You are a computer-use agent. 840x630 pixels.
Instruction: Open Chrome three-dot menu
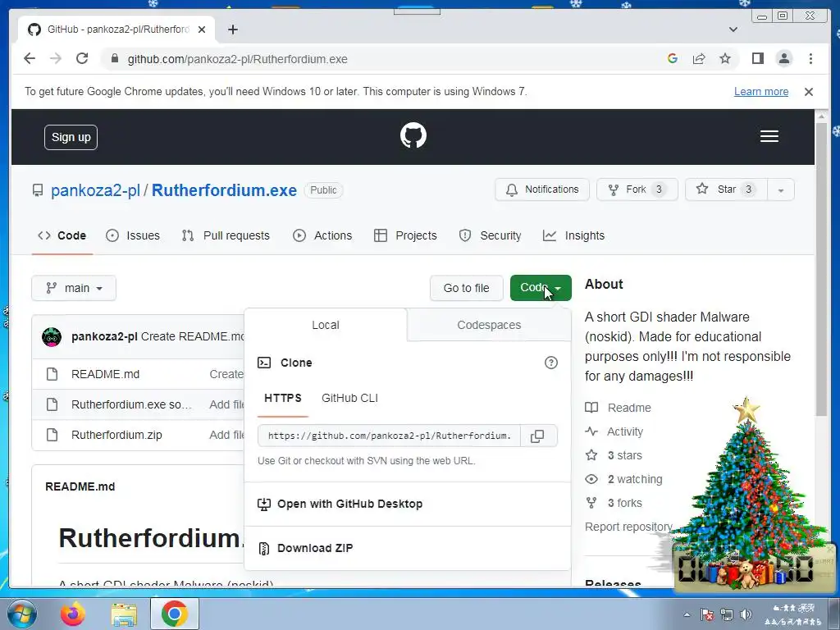tap(810, 58)
